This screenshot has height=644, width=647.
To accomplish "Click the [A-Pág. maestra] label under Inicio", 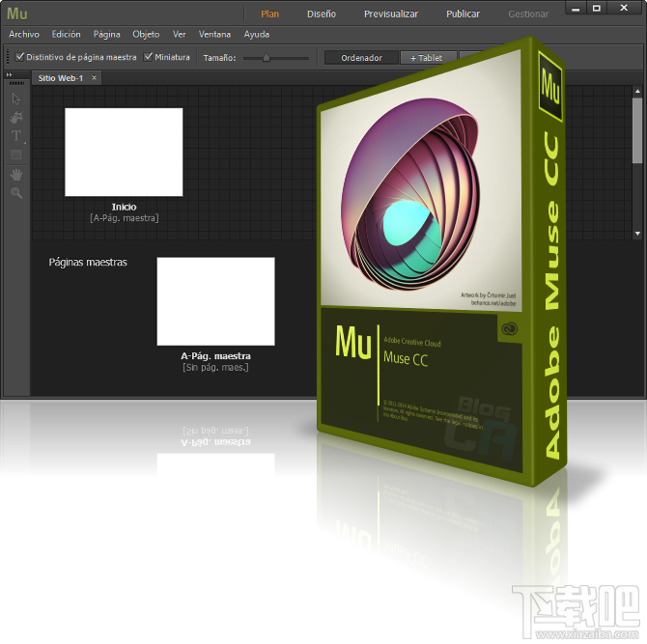I will pos(125,218).
